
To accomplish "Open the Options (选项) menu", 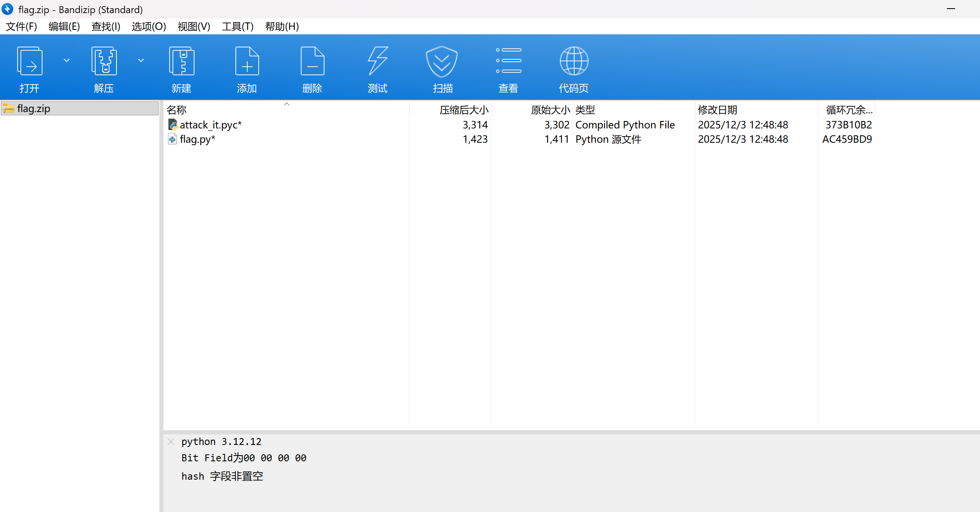I will coord(149,27).
